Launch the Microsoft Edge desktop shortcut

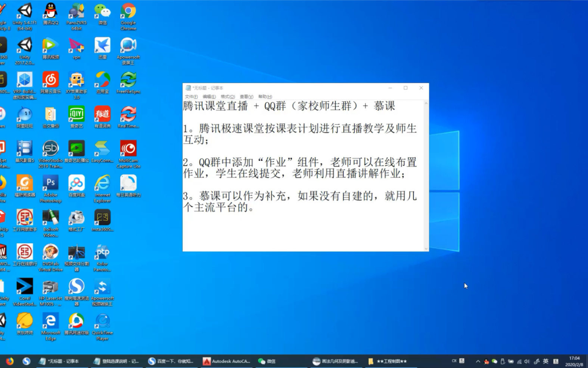coord(50,327)
